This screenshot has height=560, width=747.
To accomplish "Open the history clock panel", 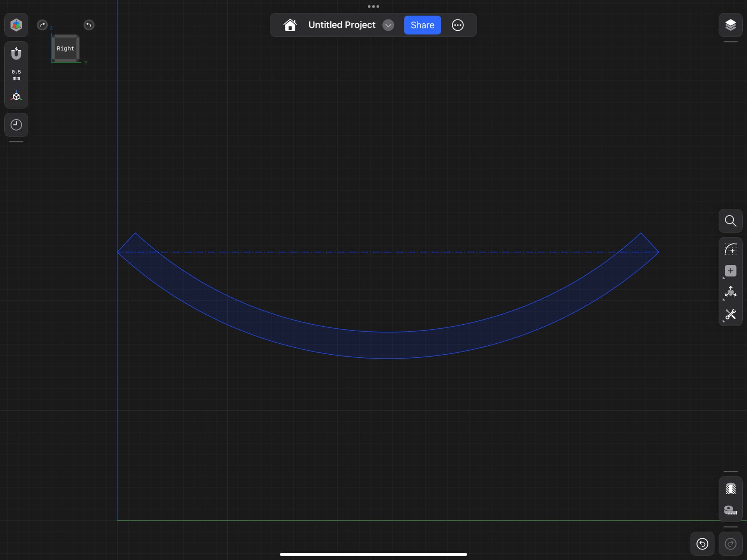I will click(x=16, y=125).
